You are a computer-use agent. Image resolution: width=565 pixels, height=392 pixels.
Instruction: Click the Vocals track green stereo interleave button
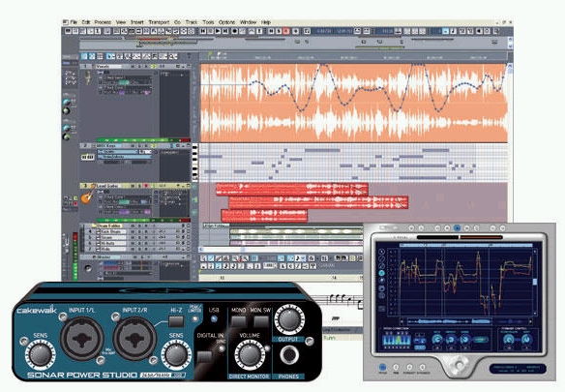pos(154,67)
